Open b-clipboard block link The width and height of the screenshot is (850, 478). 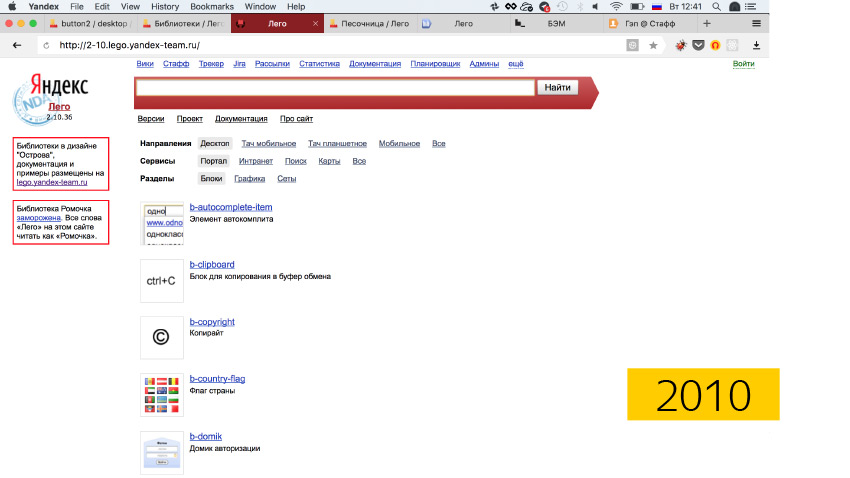tap(212, 264)
